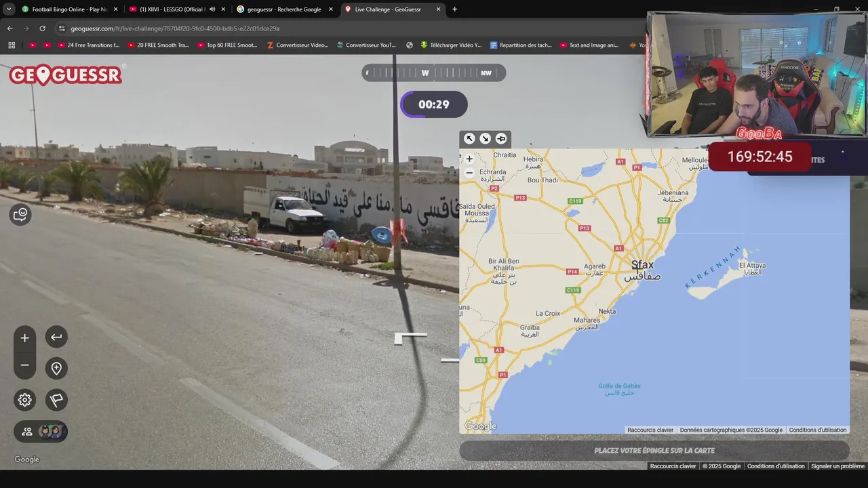Screen dimensions: 868x488
Task: Click the site information icon in address bar
Action: (x=62, y=28)
